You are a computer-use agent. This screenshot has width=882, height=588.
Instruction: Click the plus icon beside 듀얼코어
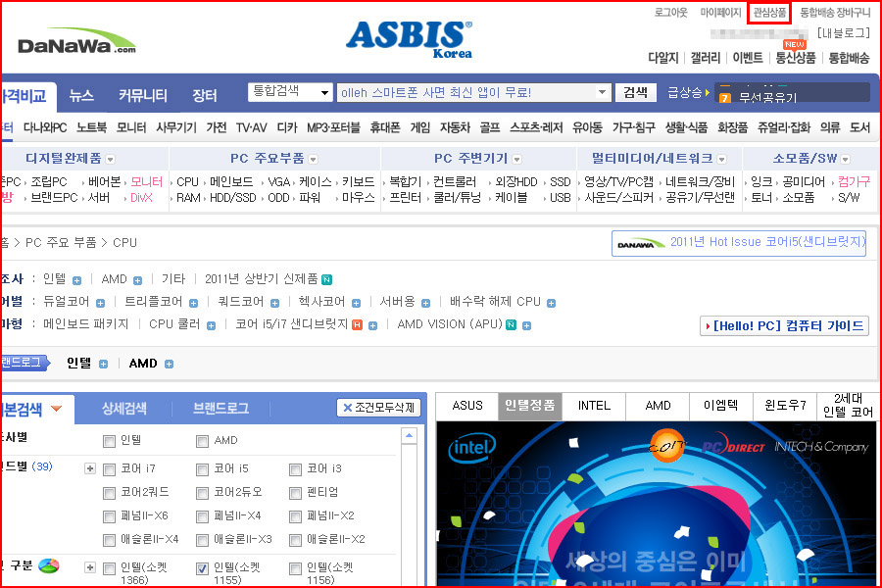[100, 303]
